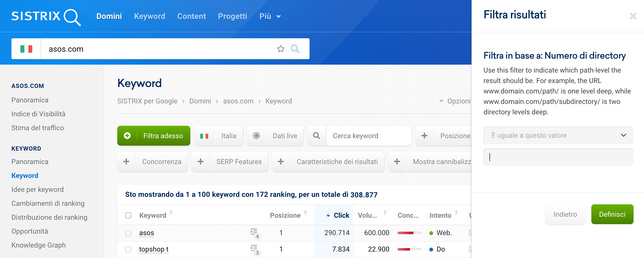
Task: Open the Più dropdown menu
Action: [x=270, y=16]
